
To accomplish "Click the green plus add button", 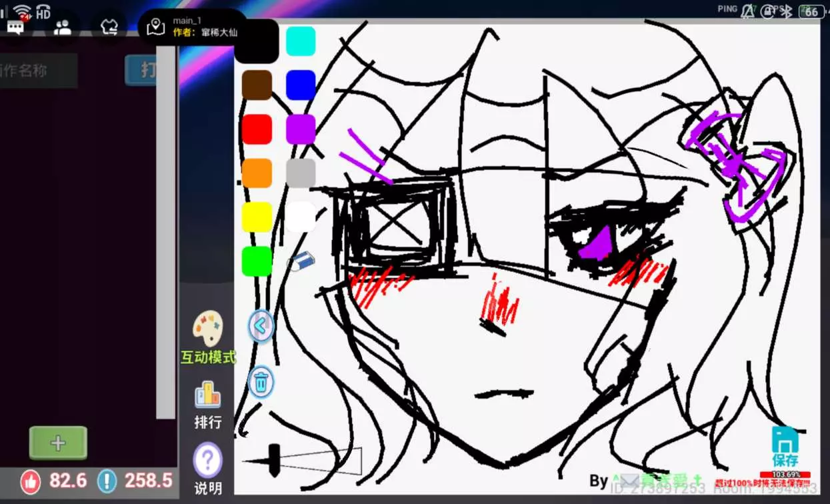I will tap(58, 443).
